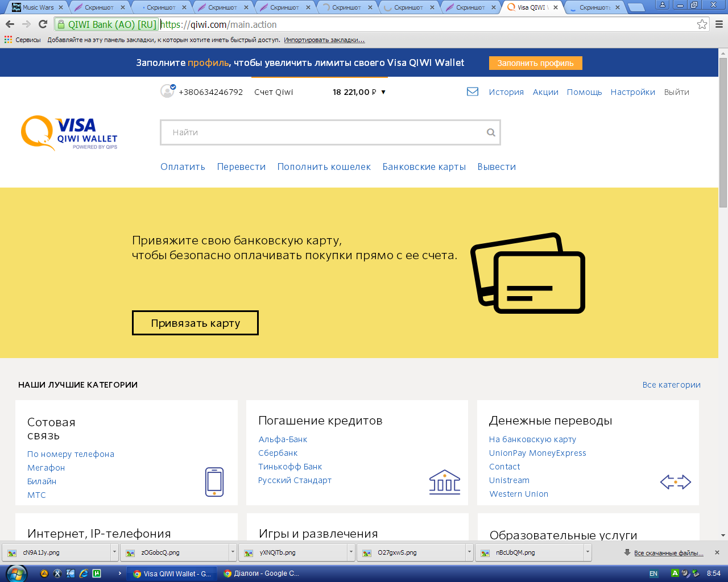This screenshot has width=728, height=582.
Task: Click the envelope messages icon
Action: click(x=473, y=92)
